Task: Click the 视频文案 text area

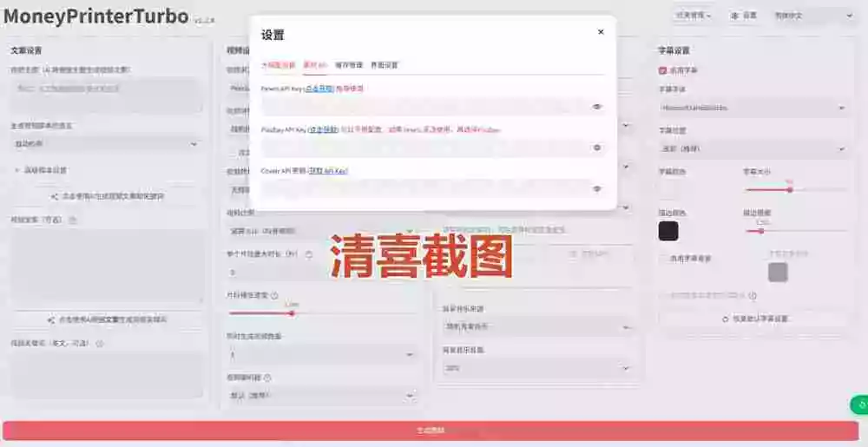Action: [x=106, y=266]
